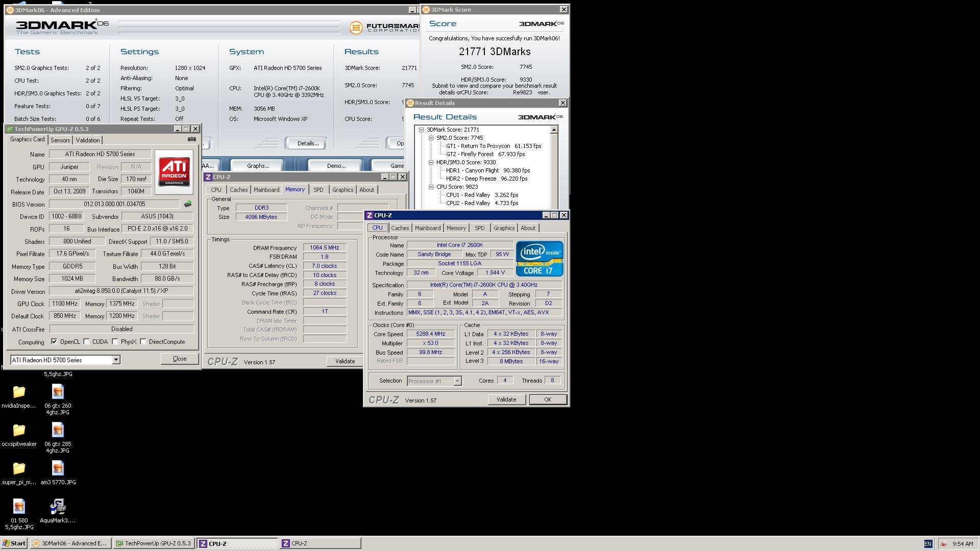This screenshot has width=980, height=551.
Task: Click the DRAM Frequency value 1064.5 MHz
Action: 325,248
